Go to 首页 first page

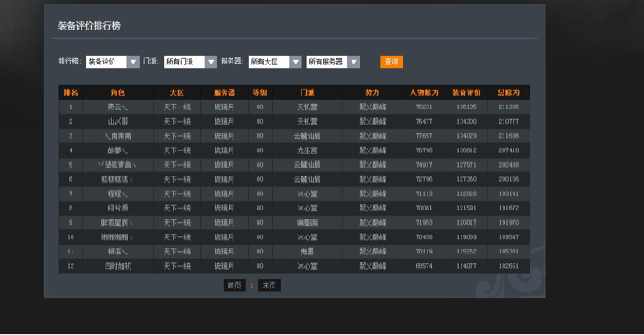pos(234,285)
